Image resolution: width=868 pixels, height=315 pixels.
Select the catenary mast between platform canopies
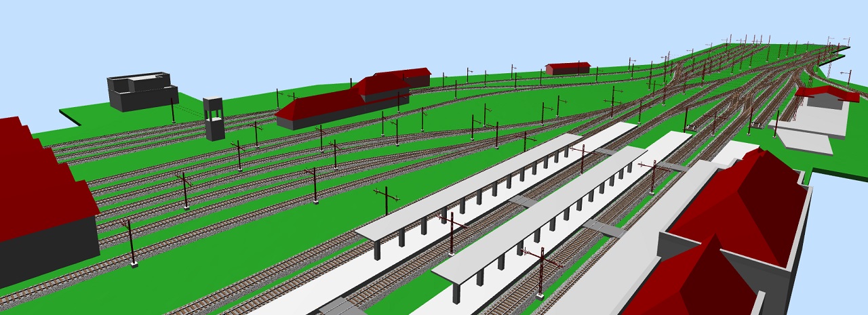click(x=452, y=234)
